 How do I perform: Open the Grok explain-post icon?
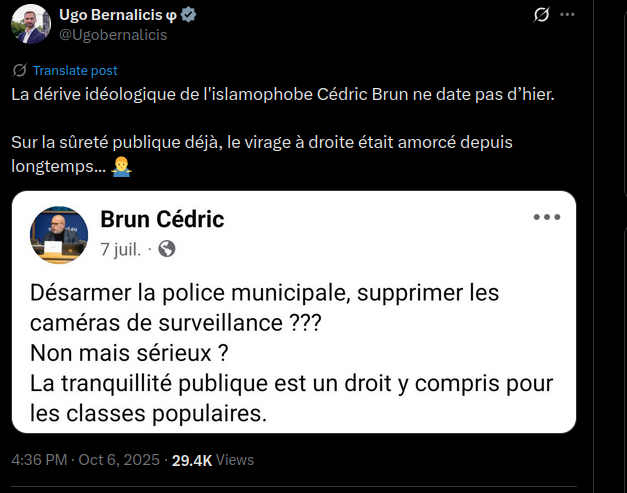(541, 15)
